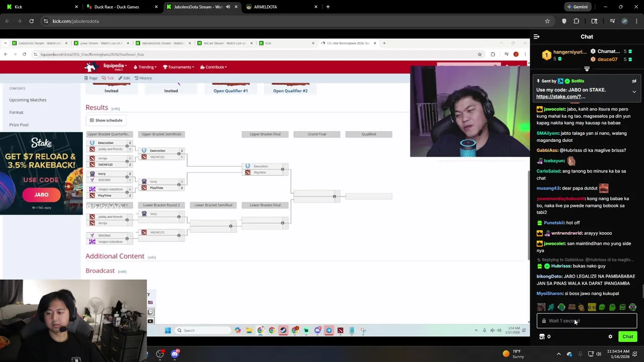View site information icon in address bar

(46, 21)
